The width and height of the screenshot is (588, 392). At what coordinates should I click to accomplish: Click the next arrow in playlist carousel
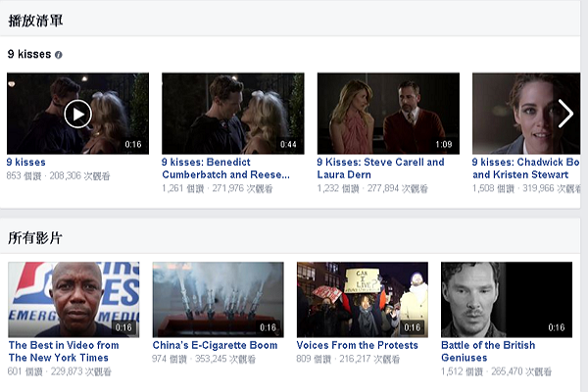click(565, 114)
